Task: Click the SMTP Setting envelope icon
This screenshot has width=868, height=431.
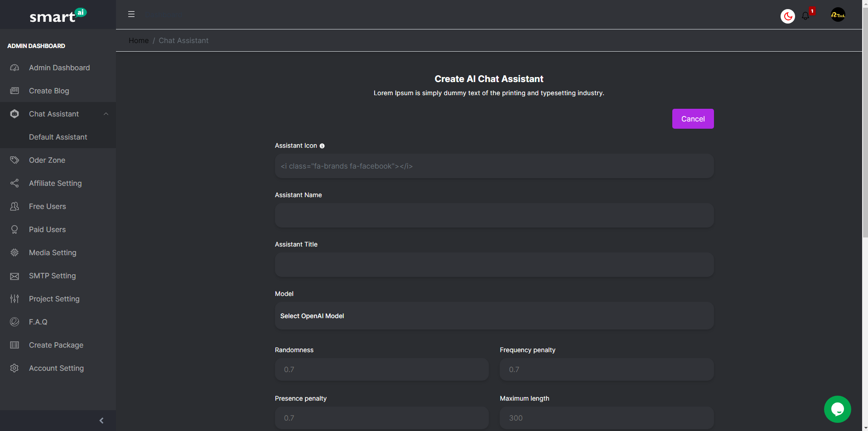Action: point(14,276)
